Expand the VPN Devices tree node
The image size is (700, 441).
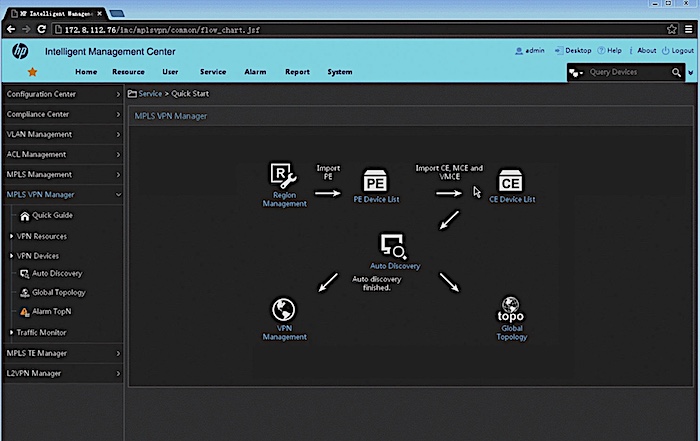(x=11, y=256)
